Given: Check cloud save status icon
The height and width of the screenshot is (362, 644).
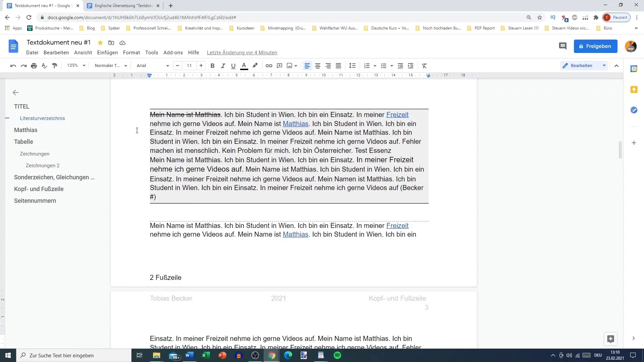Looking at the screenshot, I should tap(122, 43).
